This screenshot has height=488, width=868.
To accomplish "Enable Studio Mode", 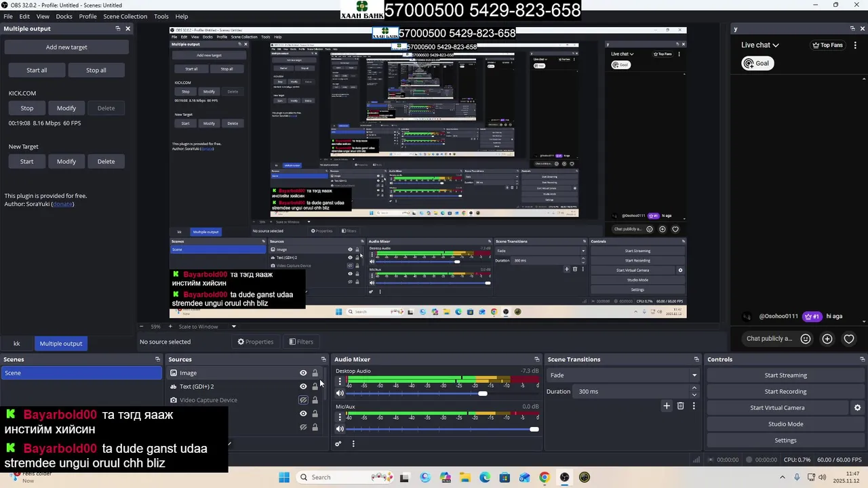I will [x=785, y=424].
